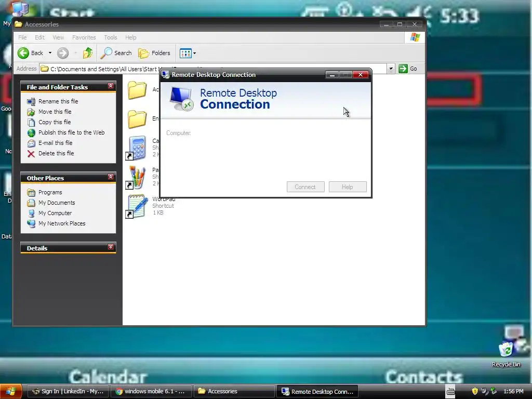The image size is (532, 399).
Task: Open the Search pane in Accessories
Action: click(x=116, y=53)
